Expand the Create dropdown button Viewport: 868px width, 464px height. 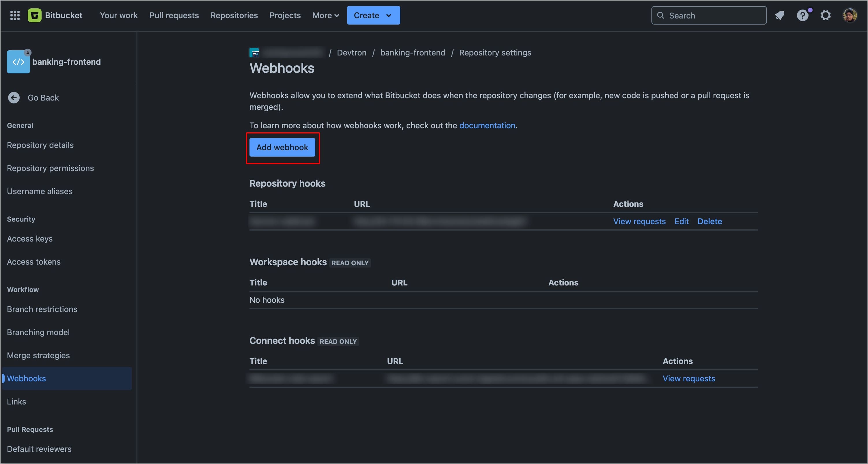point(373,16)
